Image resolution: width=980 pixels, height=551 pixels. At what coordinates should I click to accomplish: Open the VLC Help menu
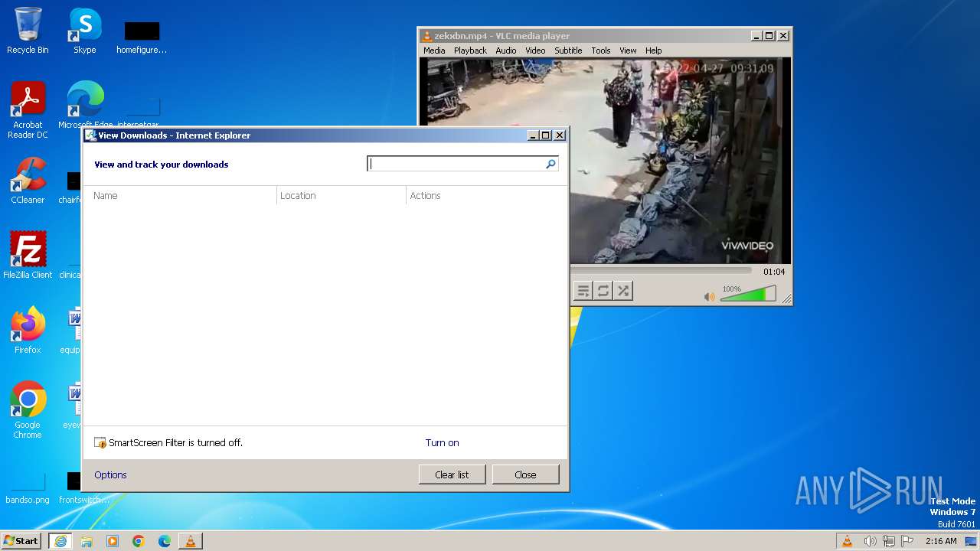coord(653,51)
